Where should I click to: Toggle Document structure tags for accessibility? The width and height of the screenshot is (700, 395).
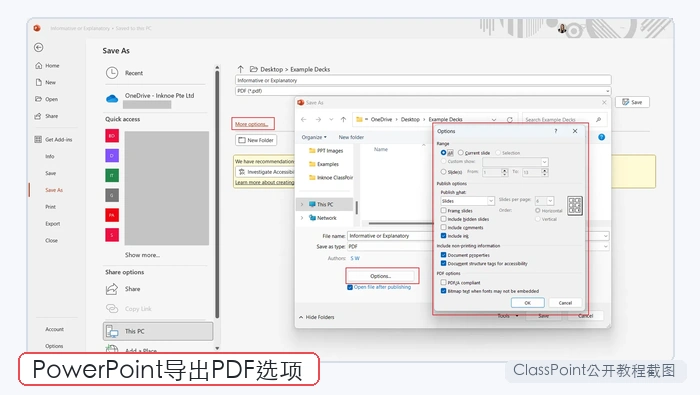(x=444, y=264)
